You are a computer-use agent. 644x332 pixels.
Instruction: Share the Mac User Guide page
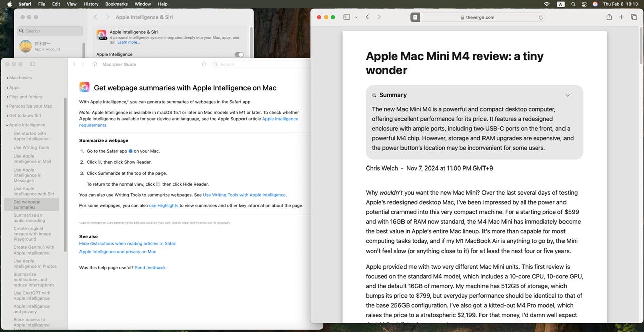(204, 64)
